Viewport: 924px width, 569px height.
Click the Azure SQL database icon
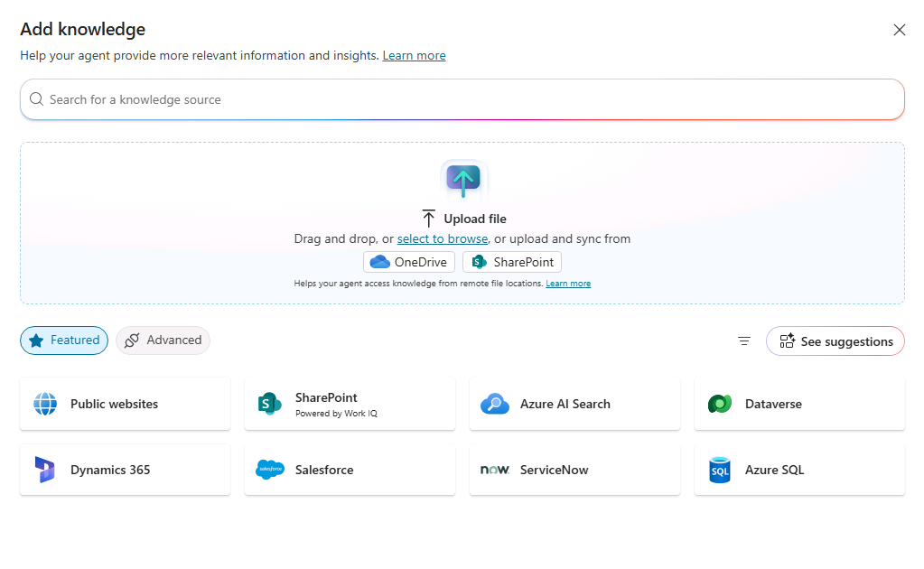click(x=720, y=470)
